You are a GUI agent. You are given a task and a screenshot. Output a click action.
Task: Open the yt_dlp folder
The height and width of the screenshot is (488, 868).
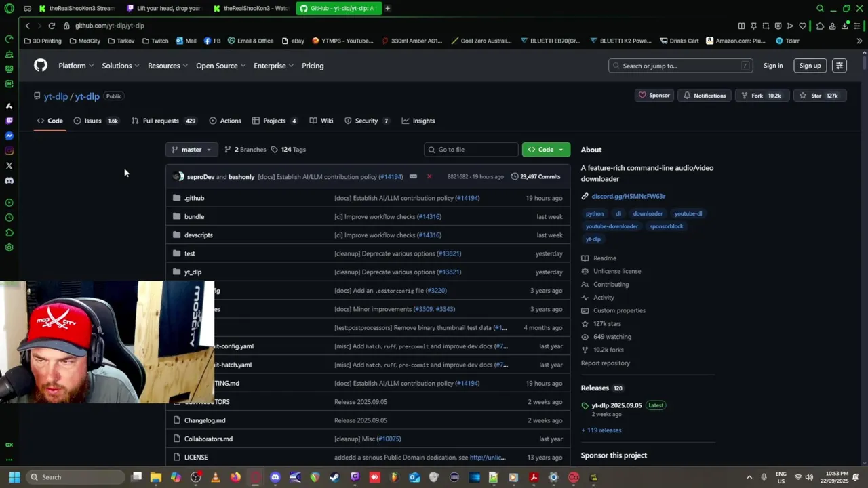coord(193,272)
